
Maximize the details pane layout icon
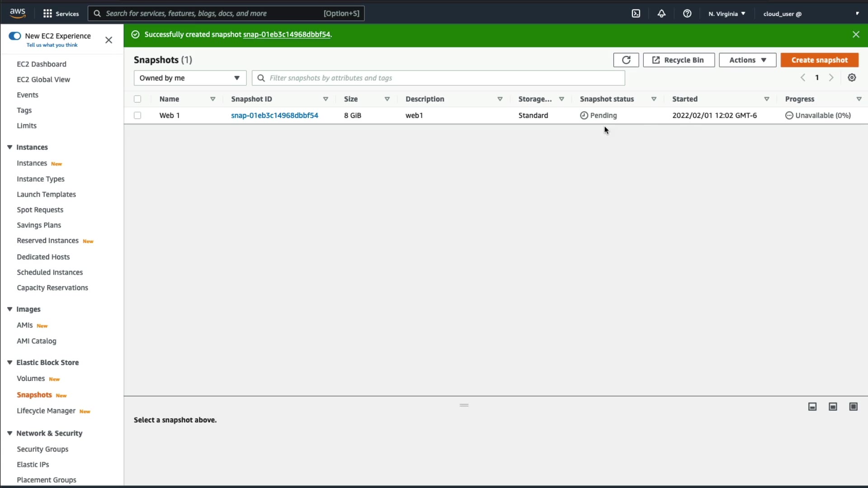point(853,407)
